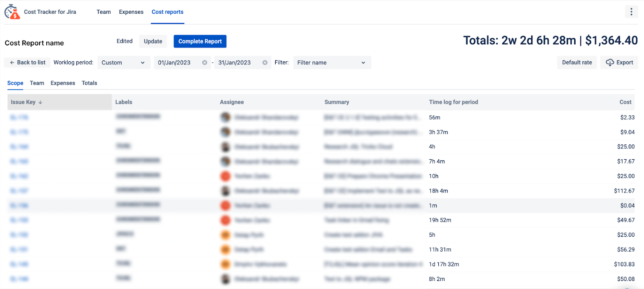
Task: Open the Filter name dropdown
Action: (332, 63)
